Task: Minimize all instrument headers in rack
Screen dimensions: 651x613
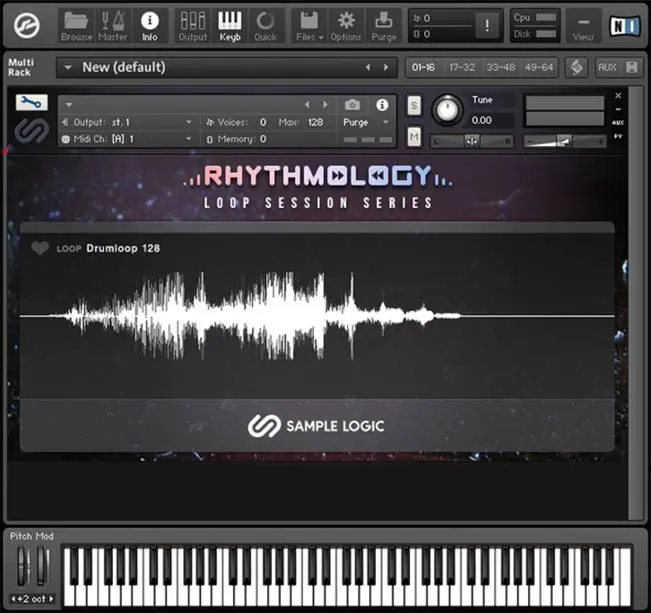Action: click(x=631, y=67)
